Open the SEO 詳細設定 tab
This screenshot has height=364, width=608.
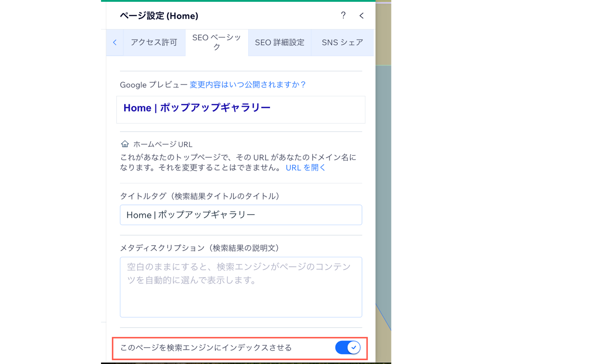(x=280, y=42)
